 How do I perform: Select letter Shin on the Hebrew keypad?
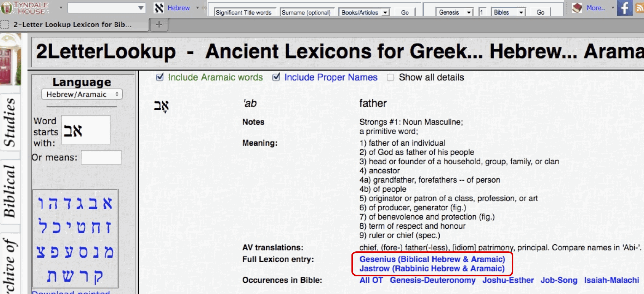(68, 276)
